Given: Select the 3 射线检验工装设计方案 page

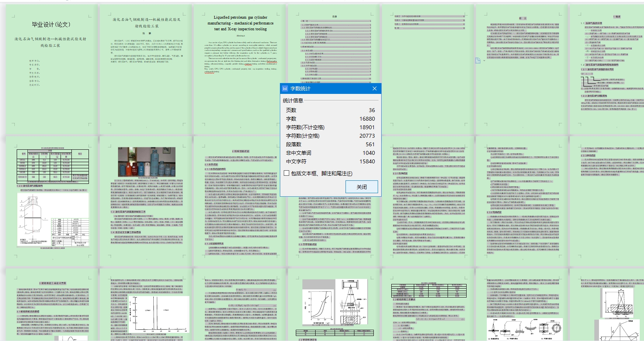Looking at the screenshot, I should pyautogui.click(x=51, y=305).
